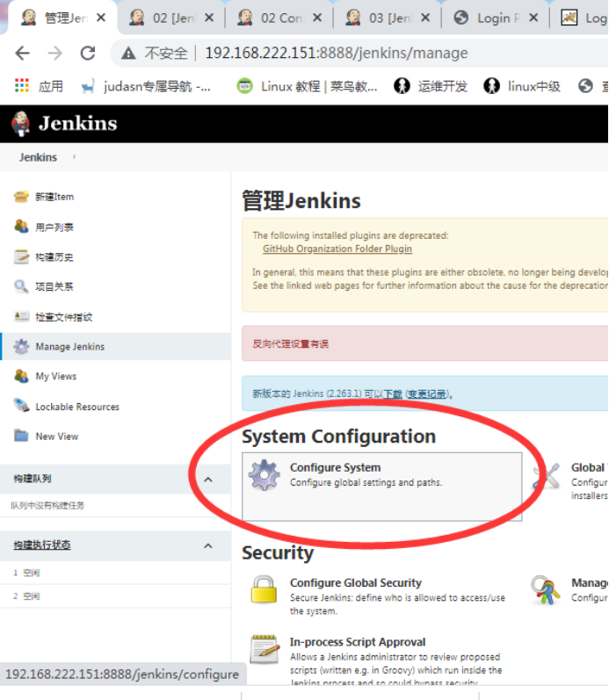
Task: Open the Manage Jenkins sidebar link
Action: pos(70,346)
